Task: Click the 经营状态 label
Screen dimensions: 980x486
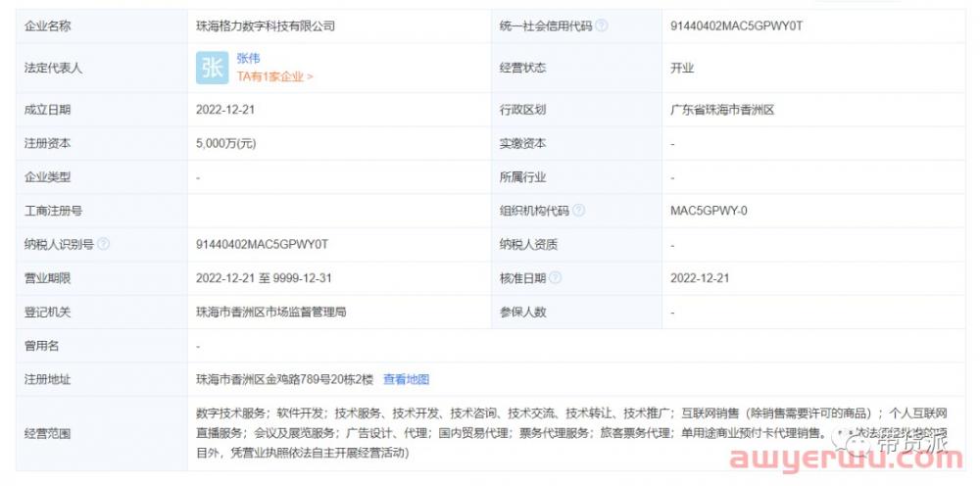Action: coord(523,68)
